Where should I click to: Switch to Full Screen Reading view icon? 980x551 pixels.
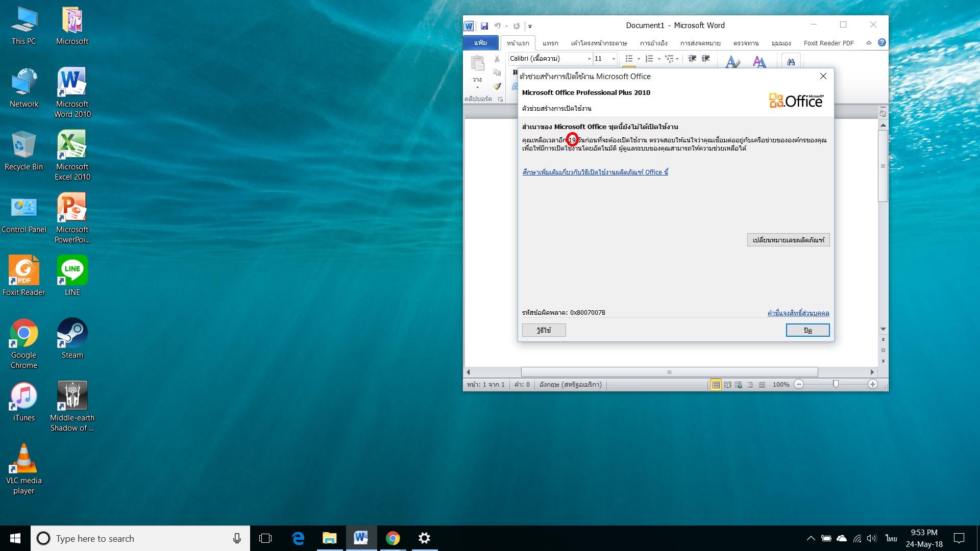point(727,385)
